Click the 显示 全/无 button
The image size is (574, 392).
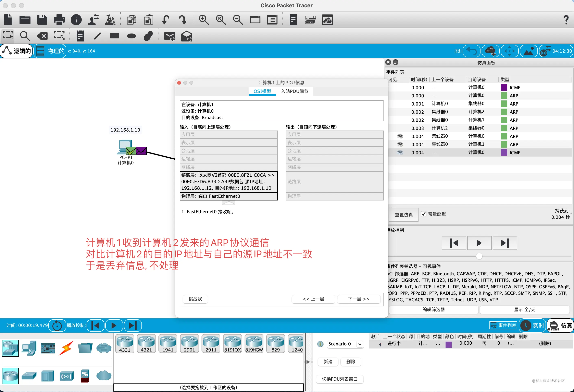[525, 309]
